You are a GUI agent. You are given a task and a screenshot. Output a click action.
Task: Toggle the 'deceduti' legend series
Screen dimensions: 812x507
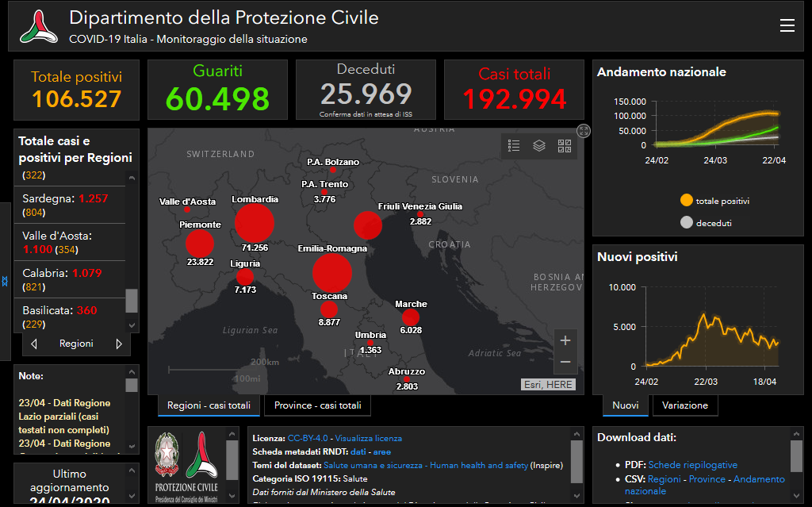tap(687, 223)
